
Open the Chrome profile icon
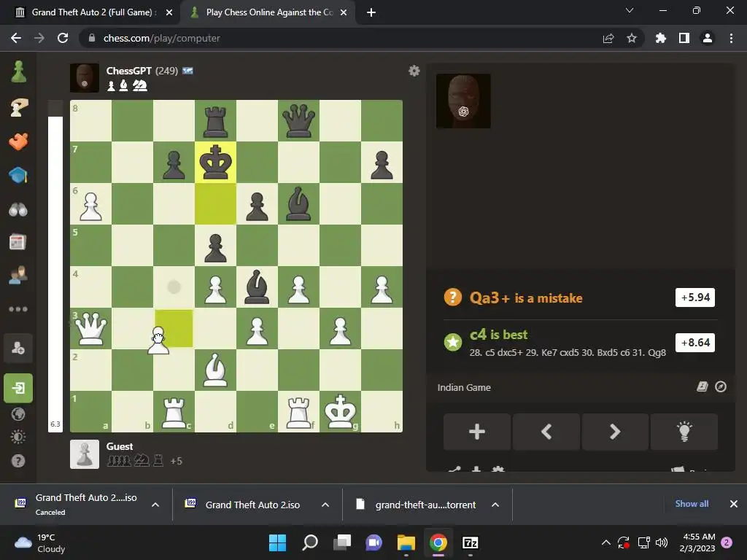708,38
